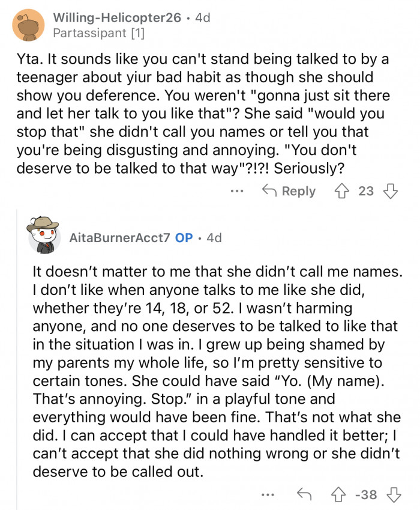Click the 23 vote count
The image size is (420, 510).
coord(368,191)
